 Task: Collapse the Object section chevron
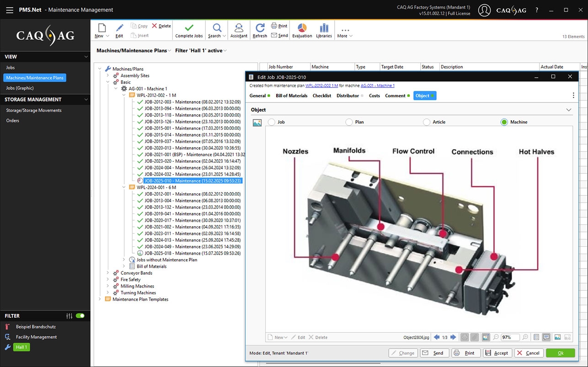point(569,110)
